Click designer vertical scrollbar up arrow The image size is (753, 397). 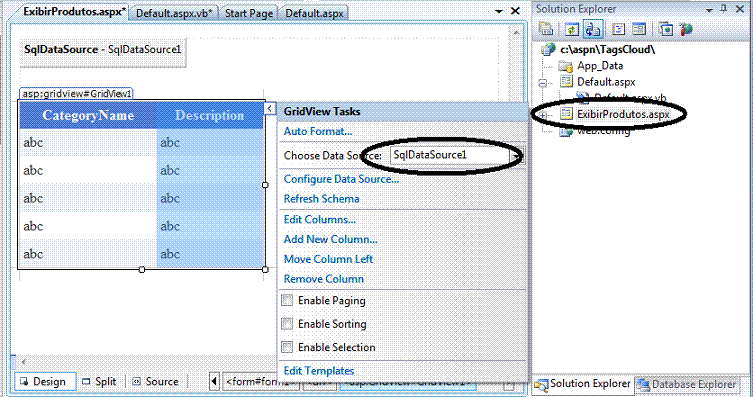(516, 33)
